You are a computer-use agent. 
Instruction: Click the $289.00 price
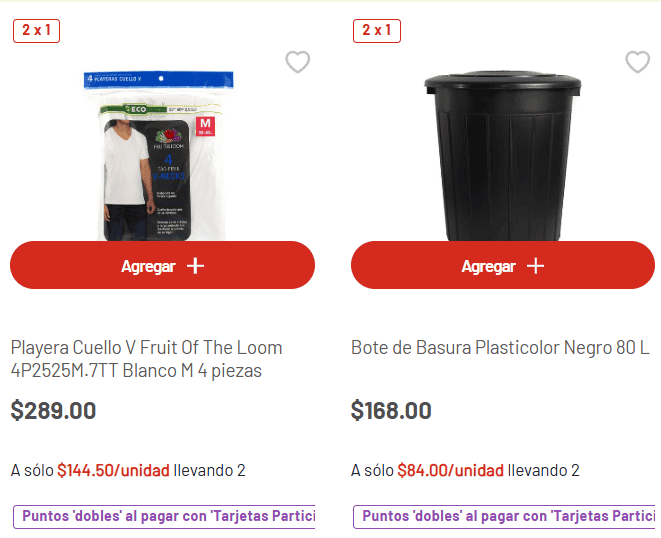(x=54, y=410)
